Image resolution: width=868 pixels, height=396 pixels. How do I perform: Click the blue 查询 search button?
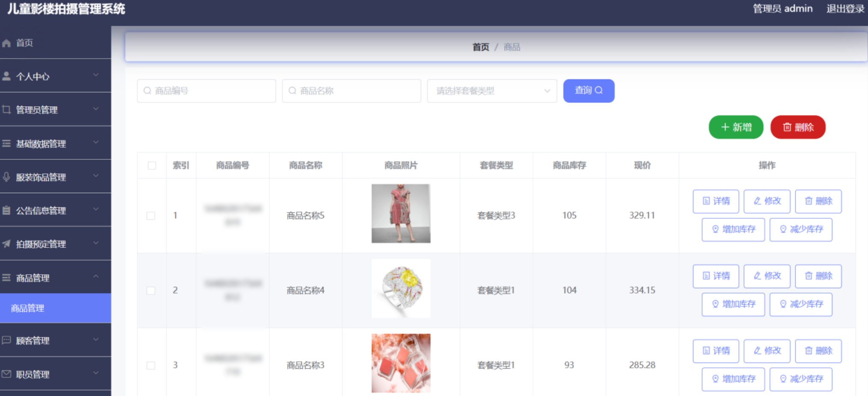coord(589,91)
